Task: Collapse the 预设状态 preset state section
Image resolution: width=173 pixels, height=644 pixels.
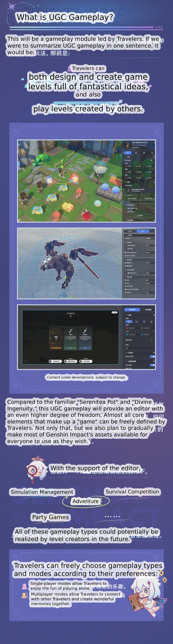Action: coord(126,195)
